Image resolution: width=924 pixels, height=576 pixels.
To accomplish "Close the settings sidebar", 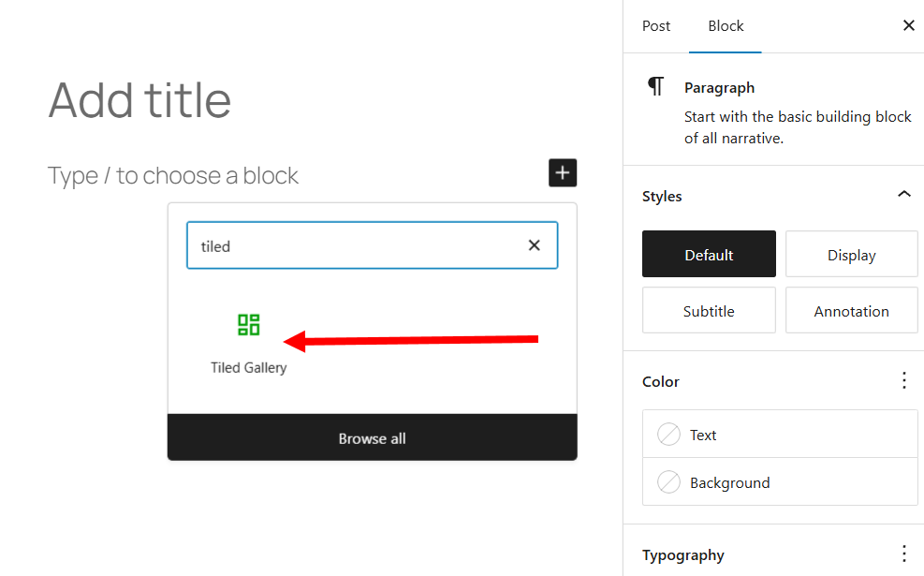I will point(908,26).
